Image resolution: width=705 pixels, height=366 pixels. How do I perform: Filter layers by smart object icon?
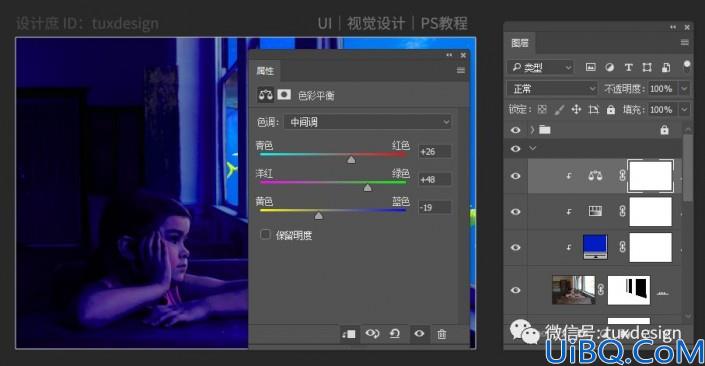666,67
